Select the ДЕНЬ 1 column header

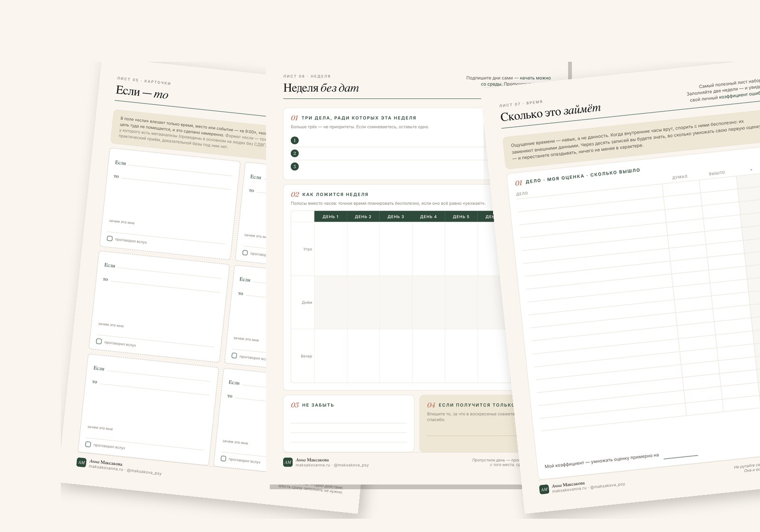(331, 217)
